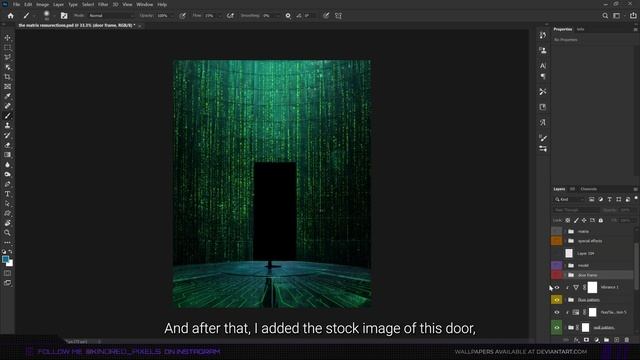The height and width of the screenshot is (360, 640).
Task: Toggle visibility of the model group
Action: (x=557, y=265)
